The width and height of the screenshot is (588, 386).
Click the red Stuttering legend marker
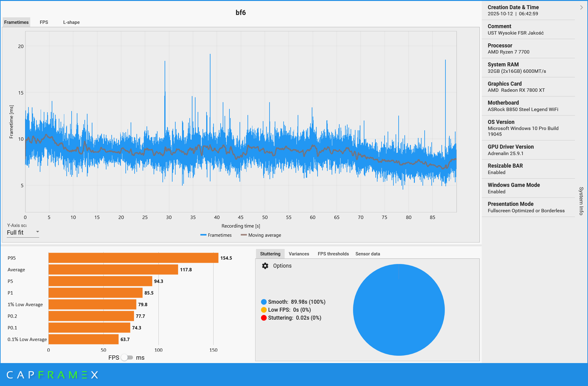point(264,318)
